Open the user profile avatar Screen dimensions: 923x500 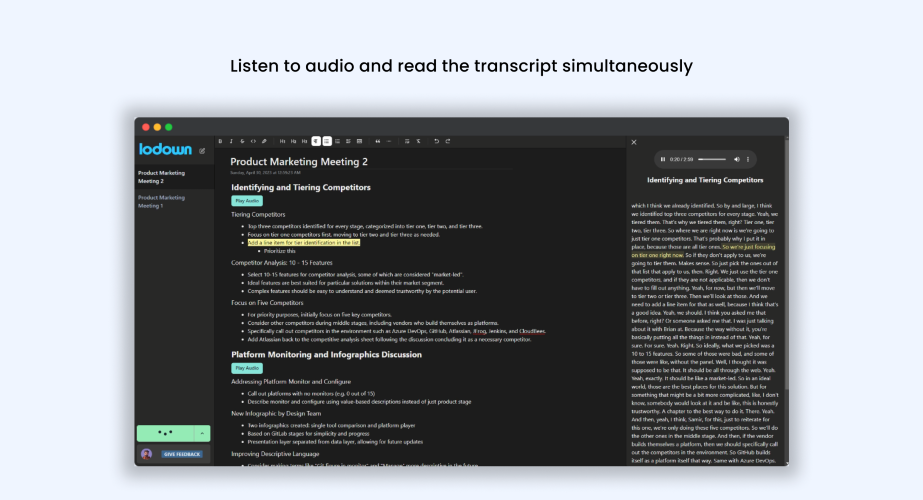click(147, 453)
